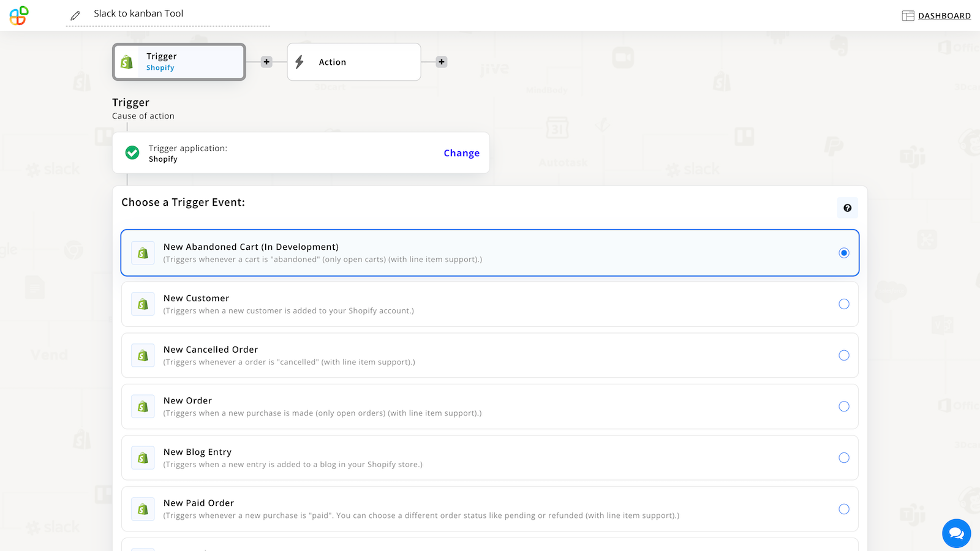Open the Dashboard link

click(x=944, y=16)
